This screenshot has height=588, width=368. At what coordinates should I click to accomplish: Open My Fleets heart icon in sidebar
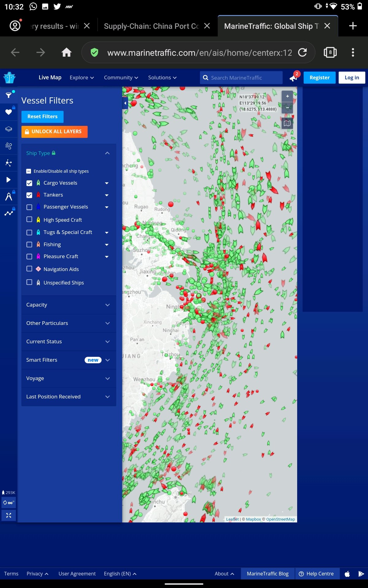coord(9,112)
